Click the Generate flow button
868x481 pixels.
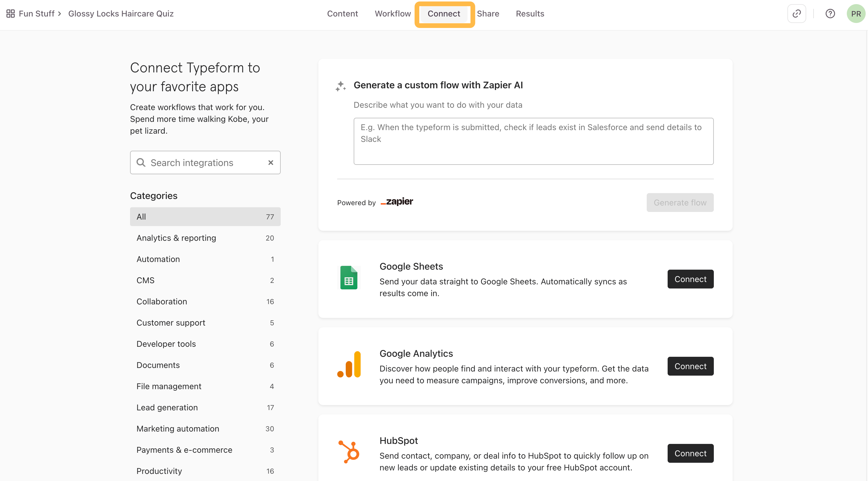tap(680, 203)
